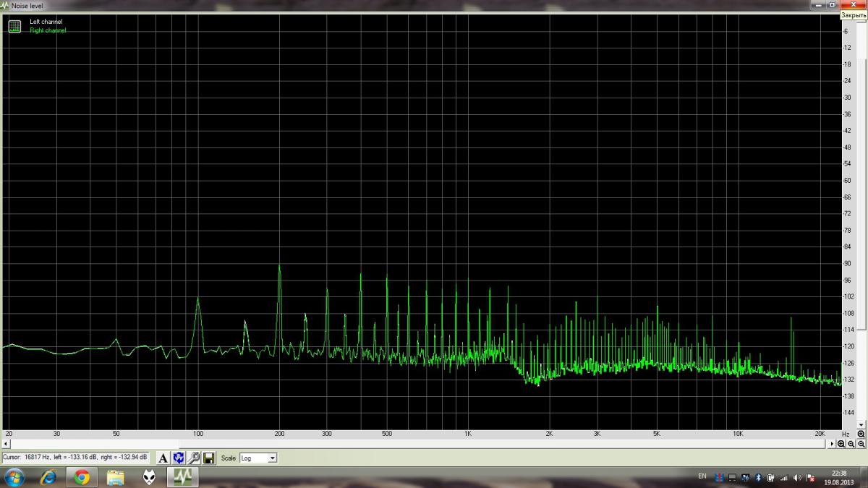Click the '-90' dB axis label
Image resolution: width=868 pixels, height=488 pixels.
pyautogui.click(x=847, y=263)
